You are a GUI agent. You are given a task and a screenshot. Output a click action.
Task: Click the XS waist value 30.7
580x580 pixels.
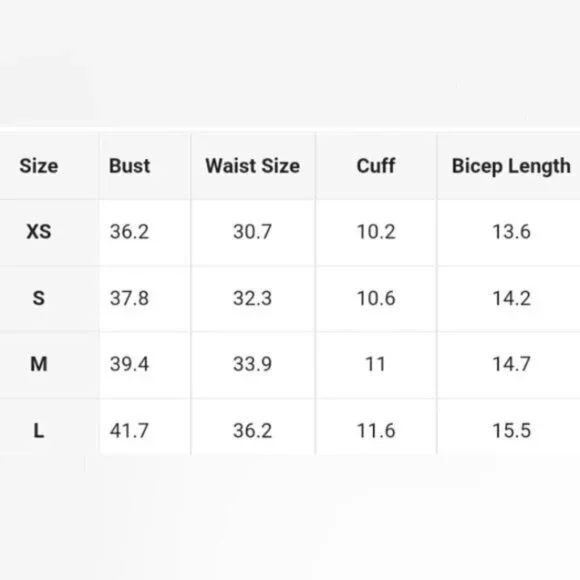[253, 232]
